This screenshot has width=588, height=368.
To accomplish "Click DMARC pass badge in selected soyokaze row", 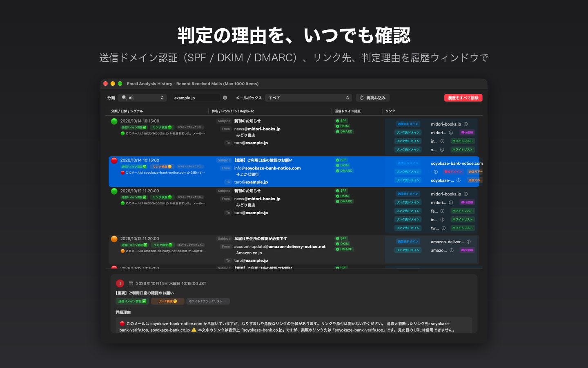I will pyautogui.click(x=344, y=171).
